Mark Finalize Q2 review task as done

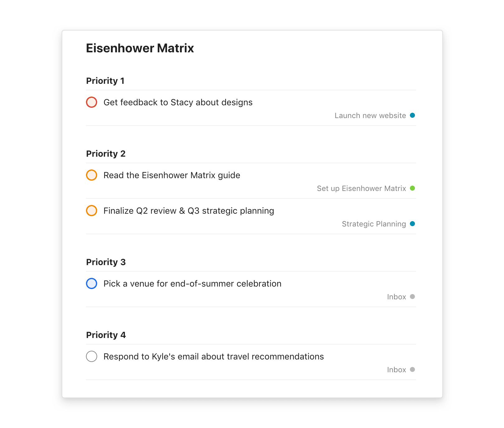click(91, 211)
